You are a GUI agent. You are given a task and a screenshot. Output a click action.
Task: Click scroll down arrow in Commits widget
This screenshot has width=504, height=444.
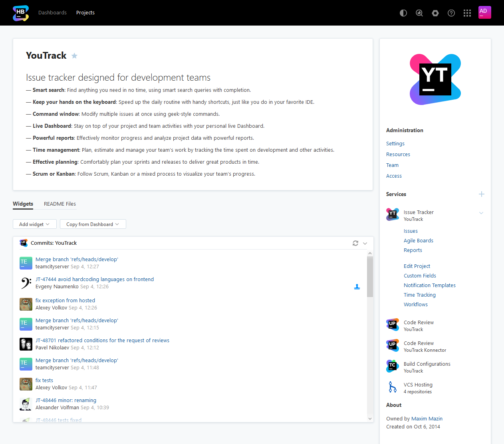(x=370, y=419)
